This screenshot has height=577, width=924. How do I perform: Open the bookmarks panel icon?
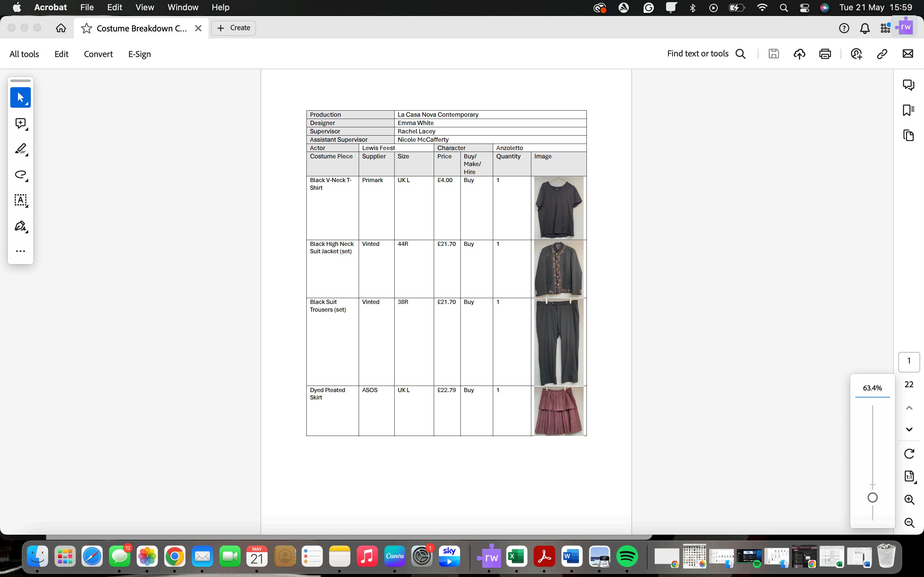click(908, 110)
